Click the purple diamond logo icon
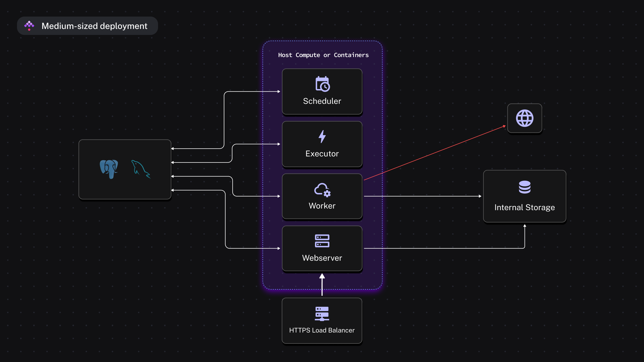The image size is (644, 362). [29, 25]
